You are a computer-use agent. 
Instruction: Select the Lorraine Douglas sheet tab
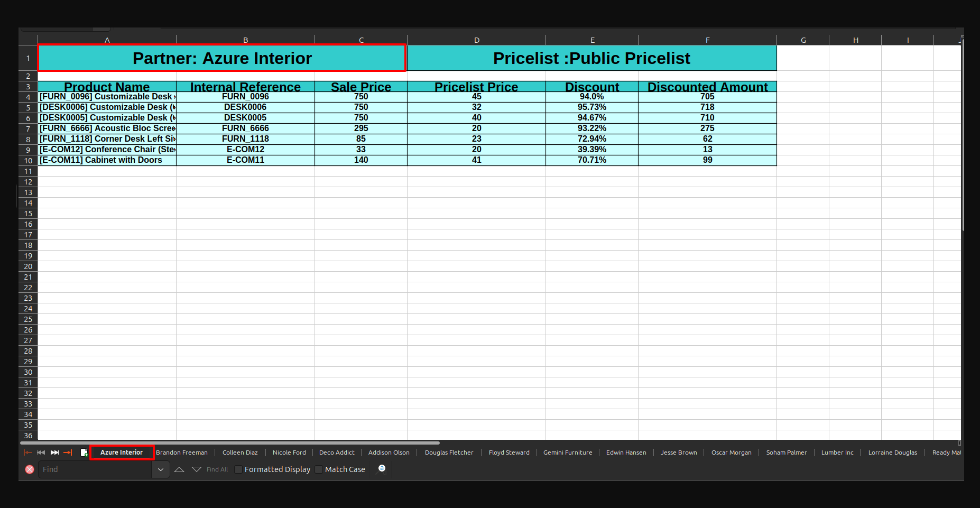(893, 452)
